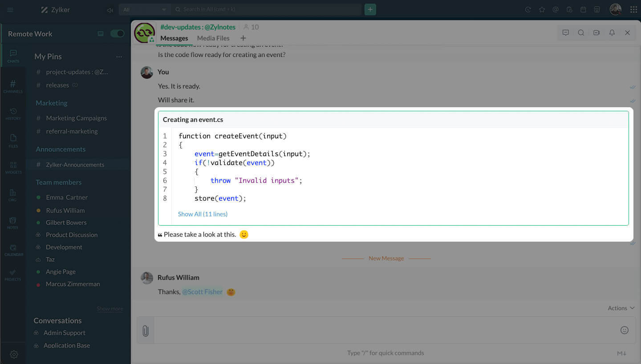Viewport: 641px width, 364px height.
Task: Open the Calendar section in left rail
Action: (13, 250)
